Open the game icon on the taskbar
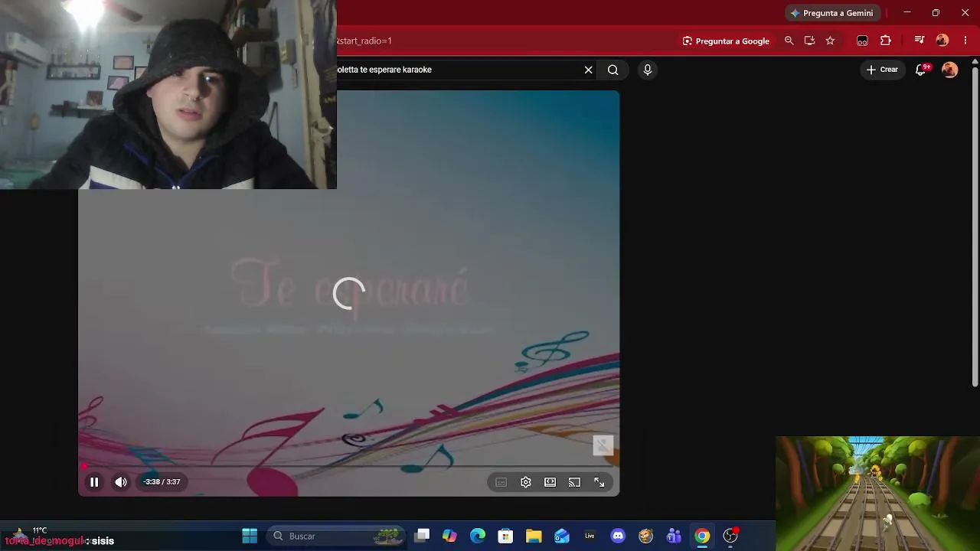The image size is (980, 551). [x=646, y=536]
